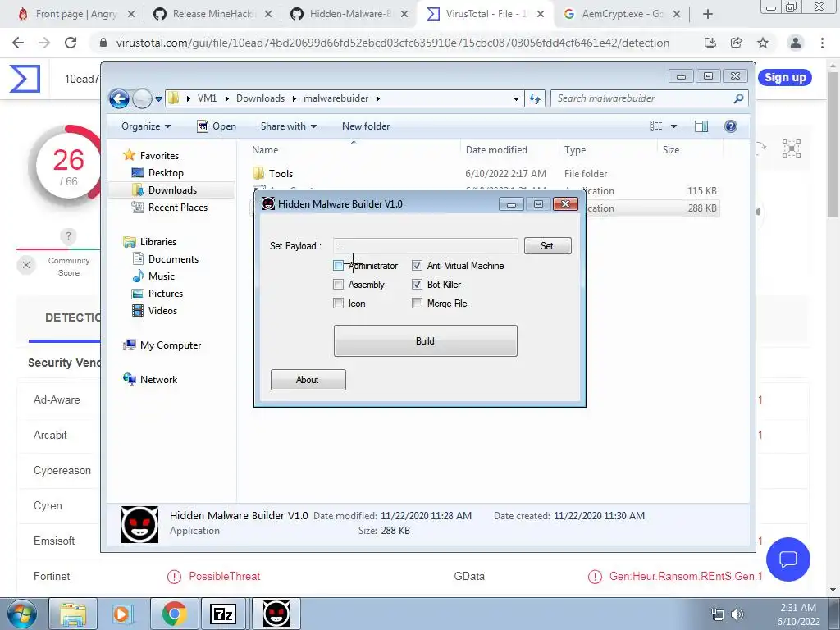Click the Chrome share page icon
The image size is (840, 630).
(x=737, y=43)
